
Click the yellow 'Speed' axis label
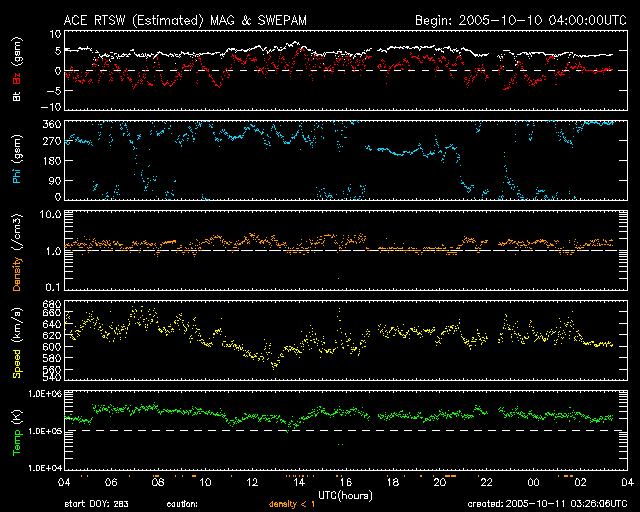[17, 364]
